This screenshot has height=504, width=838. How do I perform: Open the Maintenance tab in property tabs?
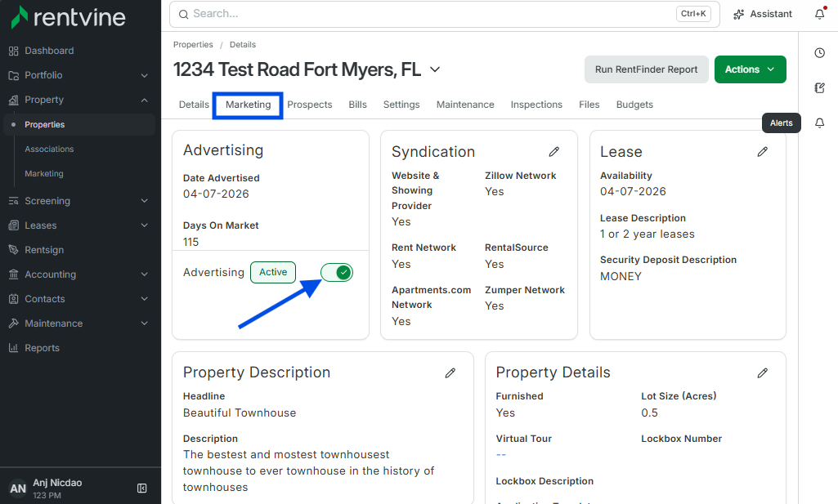(x=465, y=105)
